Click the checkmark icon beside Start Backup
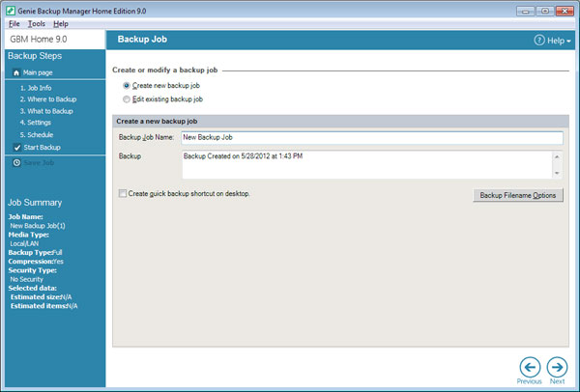This screenshot has height=392, width=580. 17,148
